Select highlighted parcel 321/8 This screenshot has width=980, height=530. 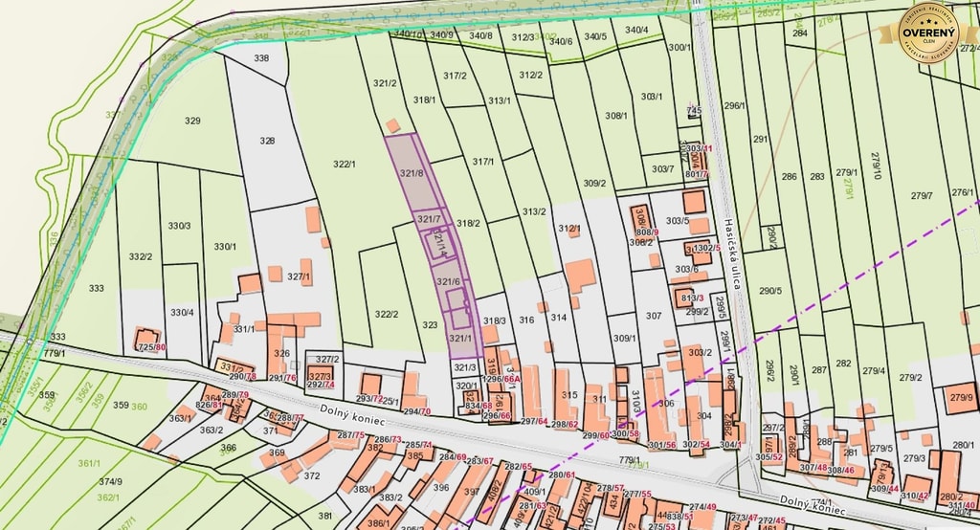(x=412, y=173)
